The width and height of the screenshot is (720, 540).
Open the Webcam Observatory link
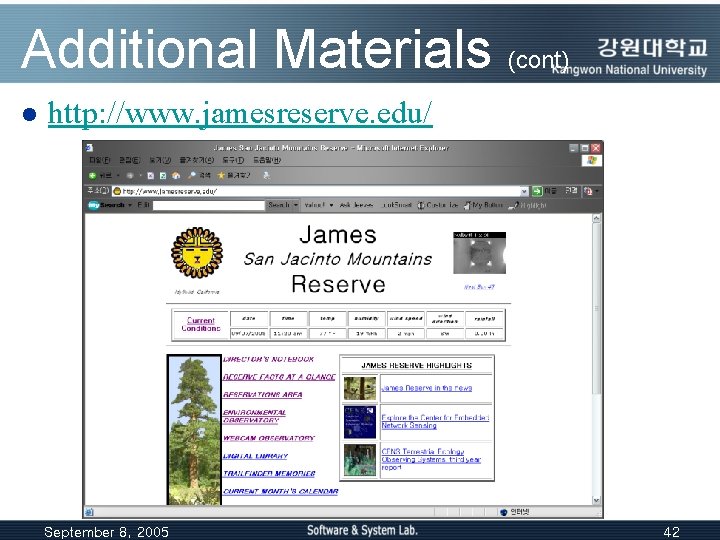(269, 438)
